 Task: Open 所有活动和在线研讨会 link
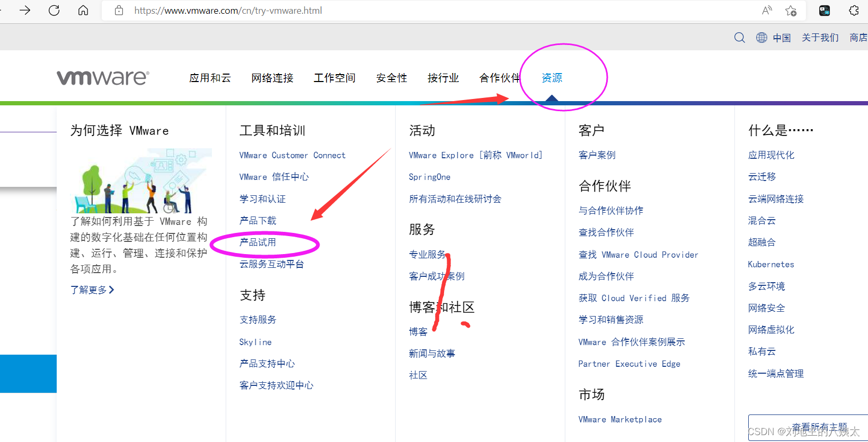455,199
